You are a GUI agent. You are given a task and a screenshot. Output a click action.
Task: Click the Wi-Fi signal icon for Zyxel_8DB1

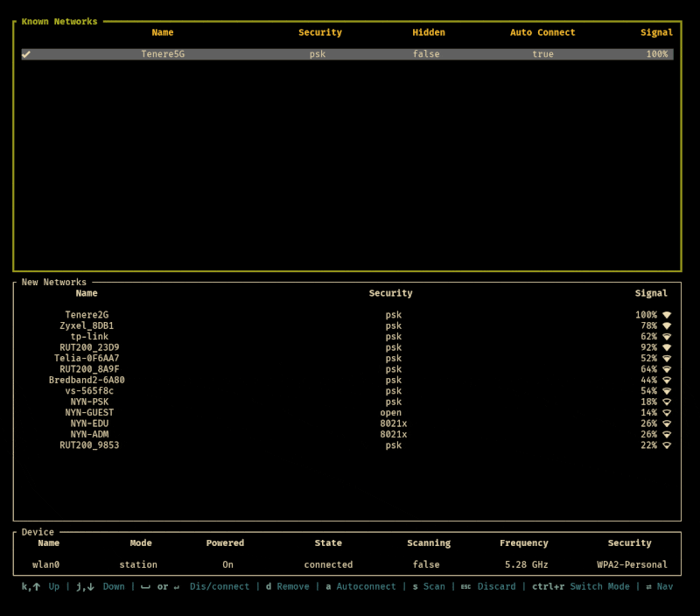point(667,325)
